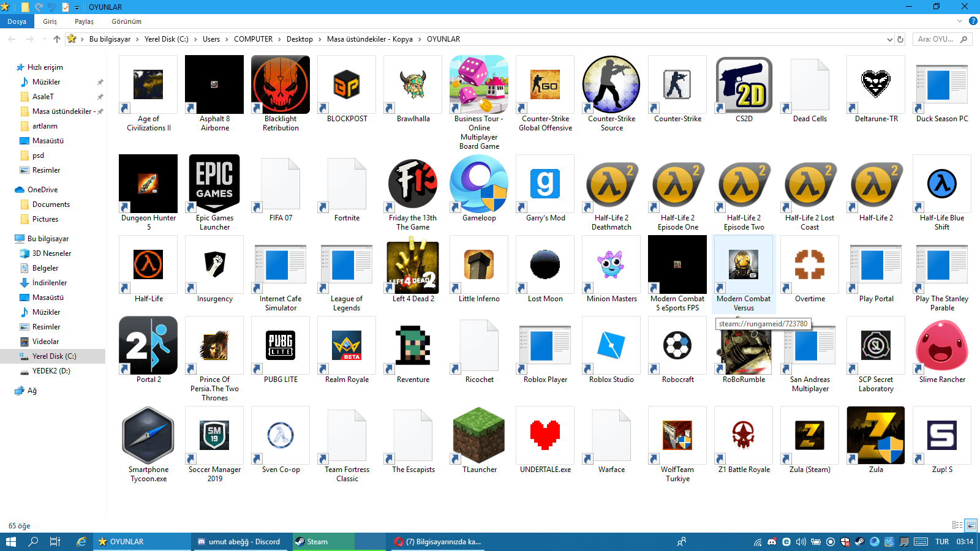Open the volume speaker tray icon
The height and width of the screenshot is (551, 980).
coord(801,542)
